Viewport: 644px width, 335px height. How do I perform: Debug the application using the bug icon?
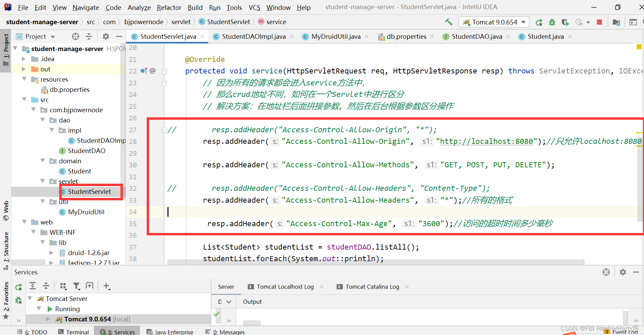click(x=552, y=22)
